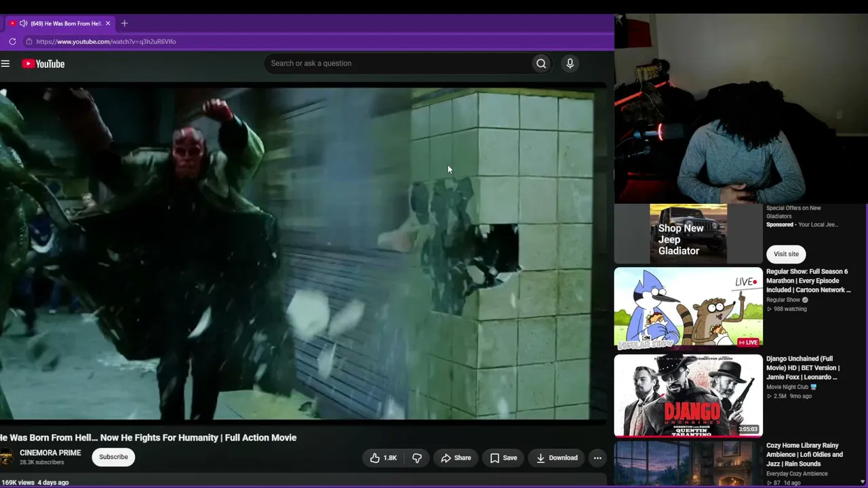Open the Cozy Home Library Rainy Ambience thumbnail
The height and width of the screenshot is (488, 868).
(688, 465)
